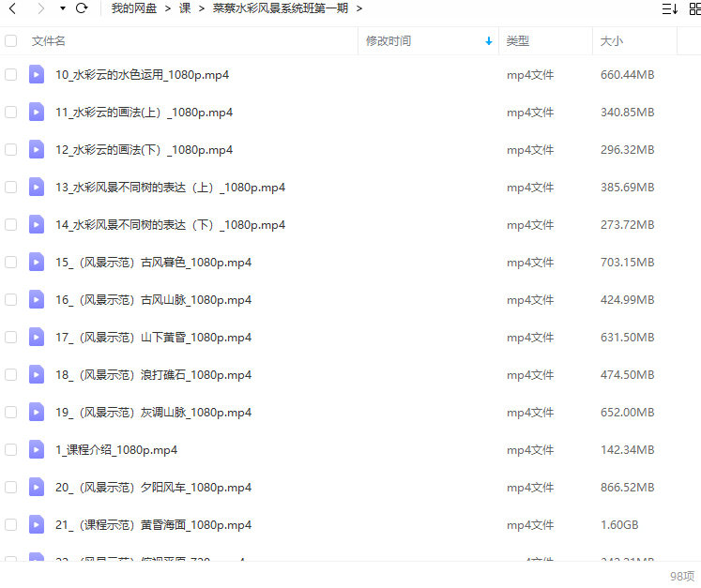Expand arrow after 菜蔡水彩风景系统班第一期 breadcrumb
This screenshot has height=588, width=701.
tap(359, 8)
